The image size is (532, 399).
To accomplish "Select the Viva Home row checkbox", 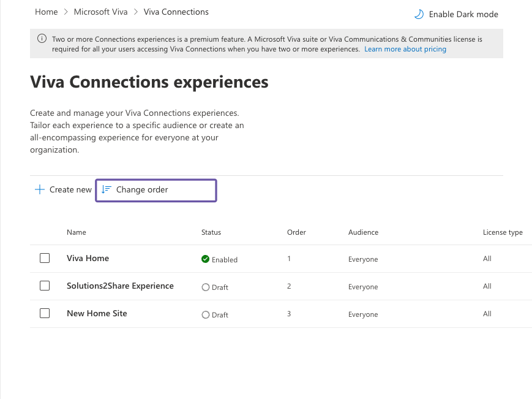I will coord(45,258).
